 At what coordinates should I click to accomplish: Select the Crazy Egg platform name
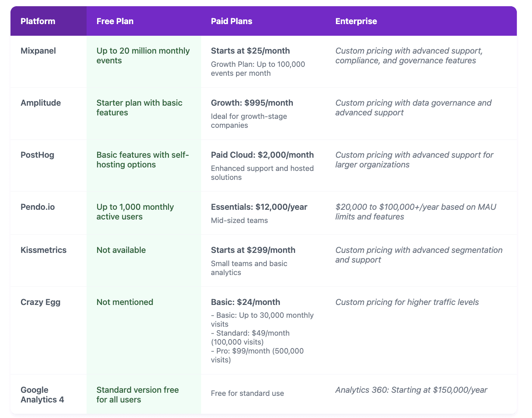click(x=40, y=302)
